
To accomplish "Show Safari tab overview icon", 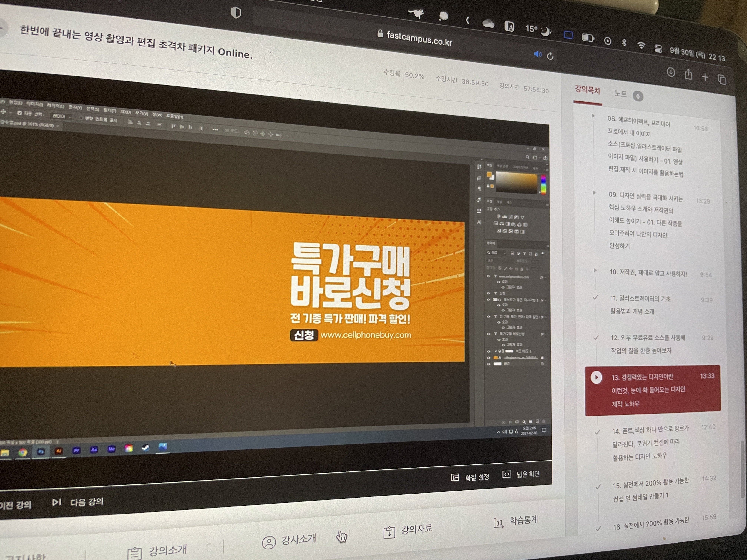I will pos(722,79).
